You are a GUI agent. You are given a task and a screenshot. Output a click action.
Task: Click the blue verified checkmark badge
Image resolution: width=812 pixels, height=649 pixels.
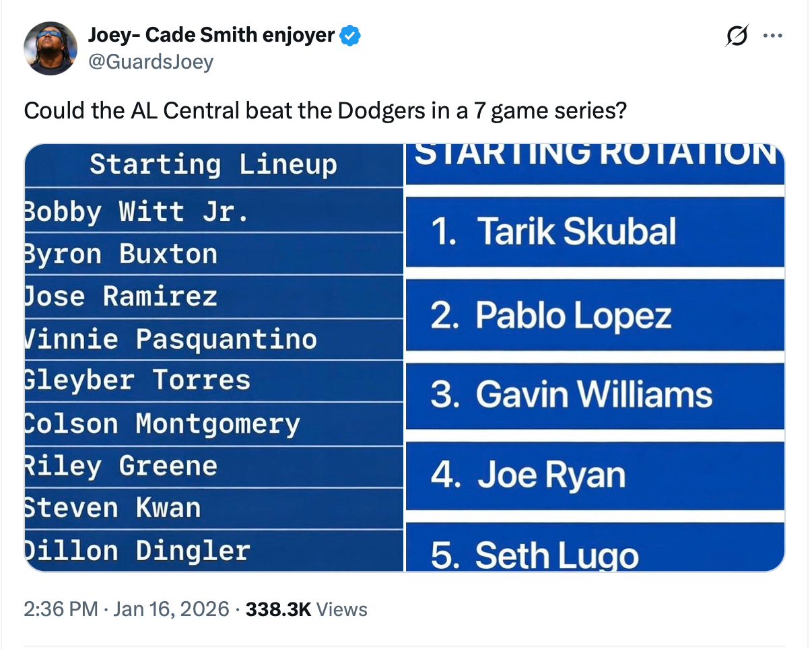350,36
